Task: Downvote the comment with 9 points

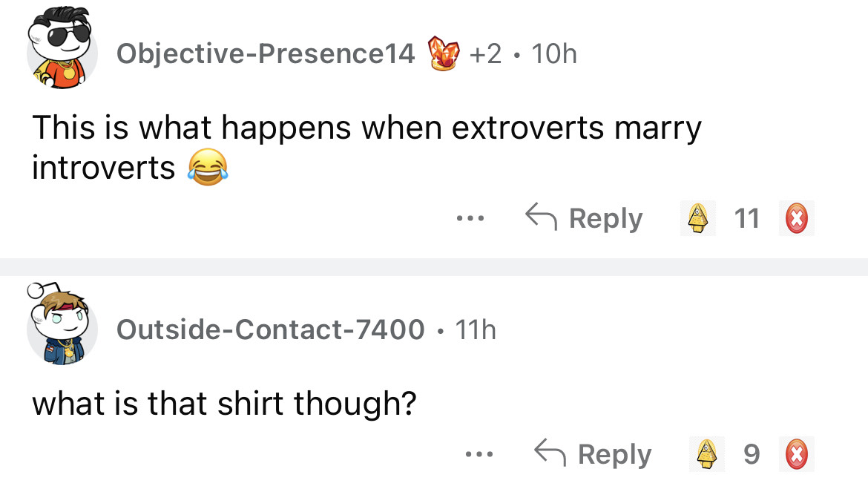Action: click(797, 454)
